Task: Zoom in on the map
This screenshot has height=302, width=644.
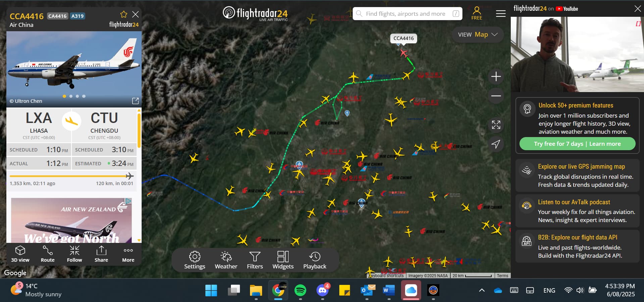Action: (x=496, y=77)
